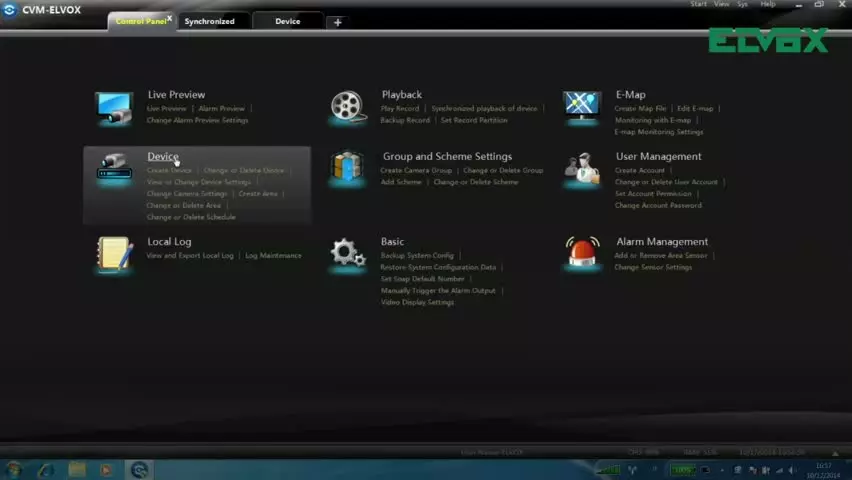Open Manually Trigger the Alarm Output link
Image resolution: width=852 pixels, height=480 pixels.
point(438,291)
